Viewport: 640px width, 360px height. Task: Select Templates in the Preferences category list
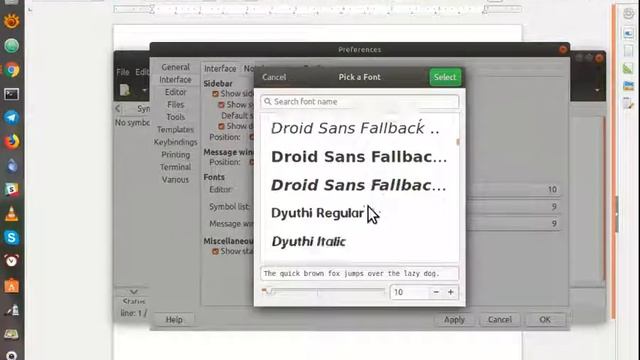coord(176,130)
